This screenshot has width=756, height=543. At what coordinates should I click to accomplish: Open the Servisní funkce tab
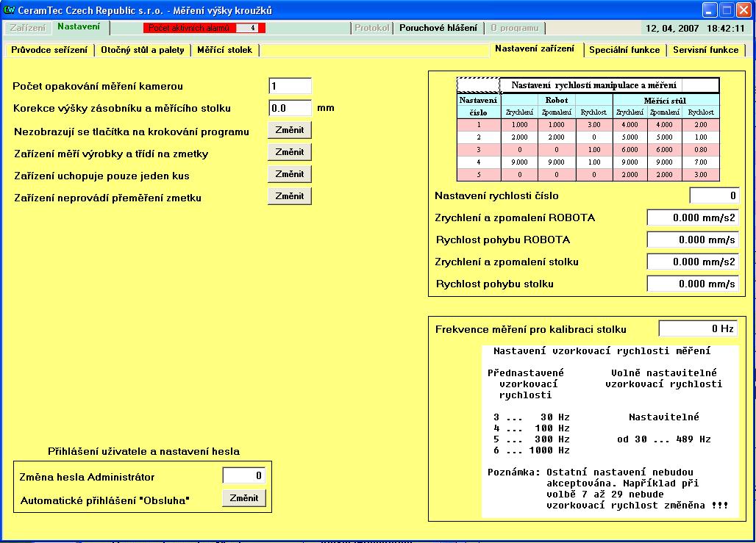(x=705, y=50)
